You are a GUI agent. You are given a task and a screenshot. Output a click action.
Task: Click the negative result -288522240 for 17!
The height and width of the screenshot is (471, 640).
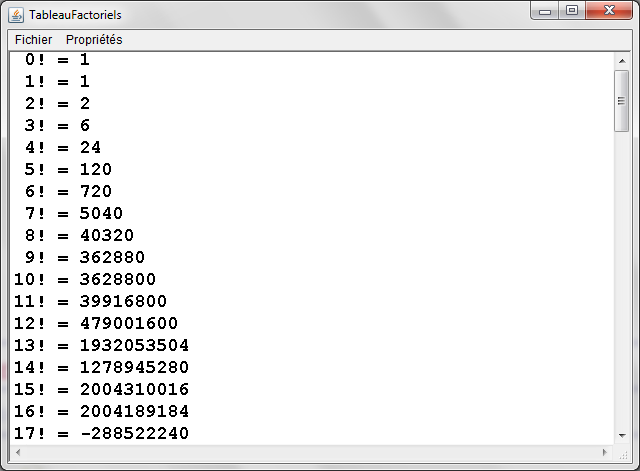[x=134, y=433]
